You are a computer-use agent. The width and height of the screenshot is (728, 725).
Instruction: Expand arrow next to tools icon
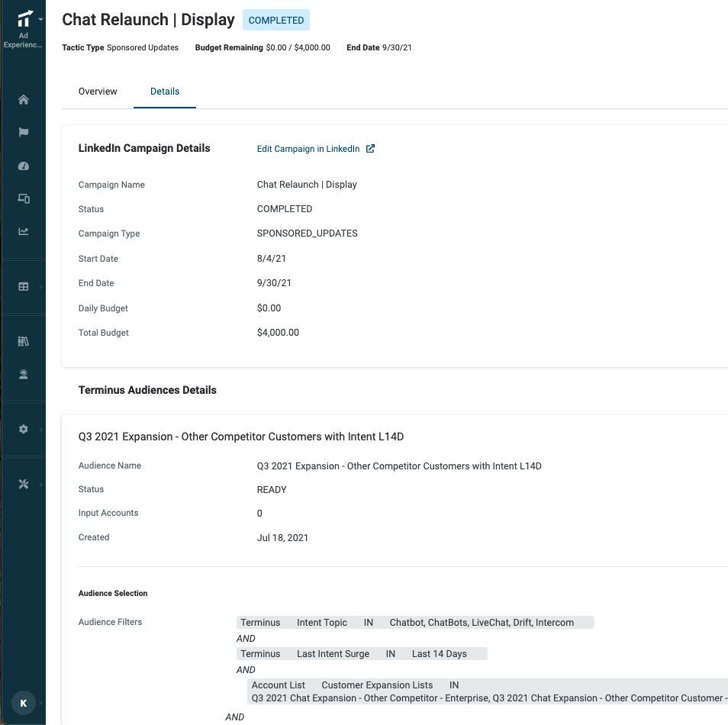41,485
